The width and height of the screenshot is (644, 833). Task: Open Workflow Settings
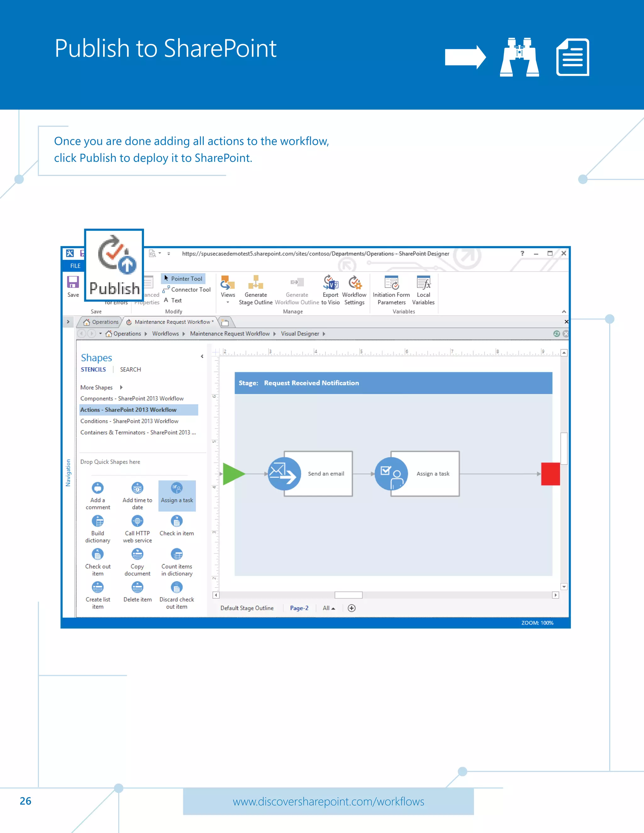coord(354,290)
